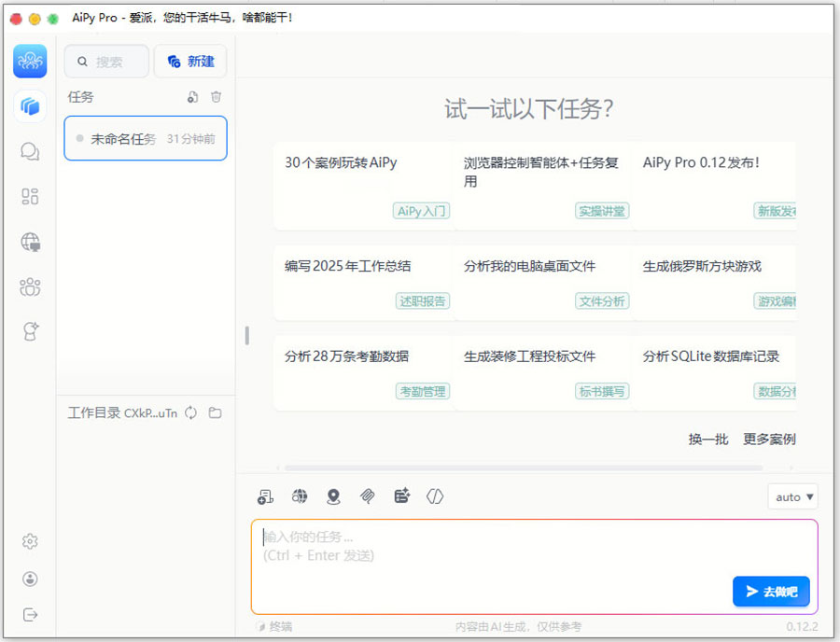Open the tasks panel sidebar icon

[x=30, y=106]
